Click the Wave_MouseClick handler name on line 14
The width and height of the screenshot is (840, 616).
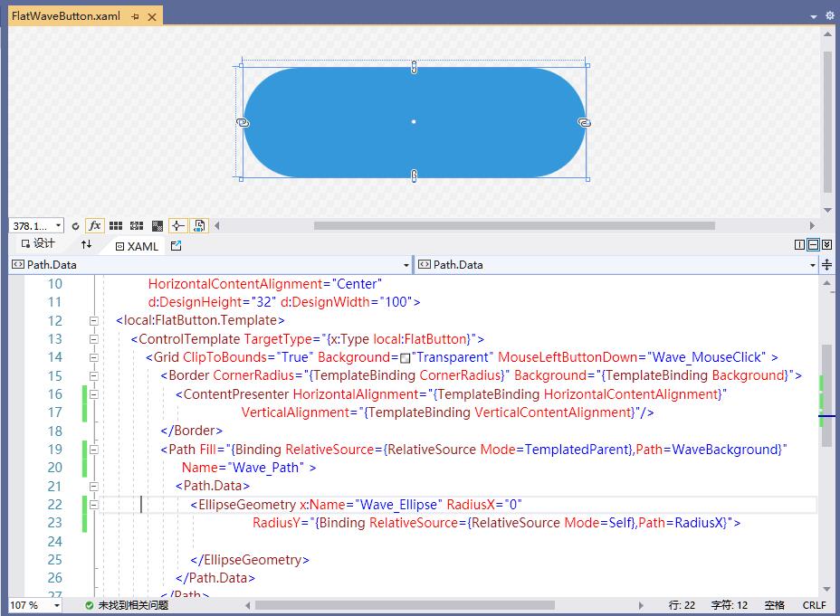click(x=707, y=357)
